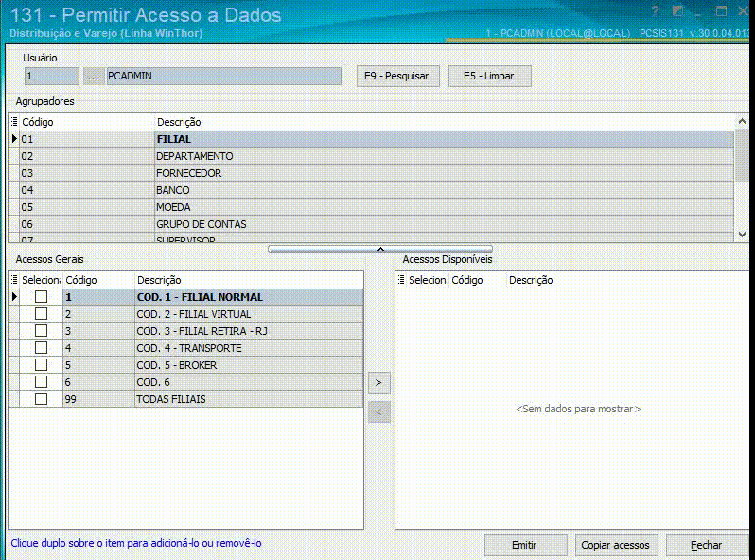Image resolution: width=755 pixels, height=560 pixels.
Task: Click Selecion header in Acessos Disponíveis
Action: click(x=428, y=280)
